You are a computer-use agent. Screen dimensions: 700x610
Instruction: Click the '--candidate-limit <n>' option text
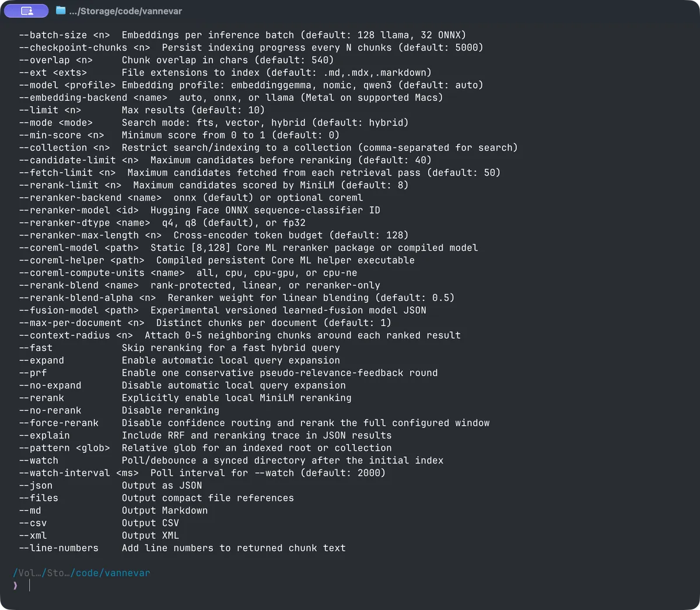[78, 160]
